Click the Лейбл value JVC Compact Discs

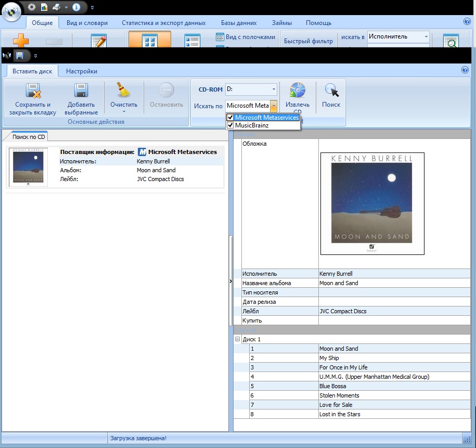(394, 311)
